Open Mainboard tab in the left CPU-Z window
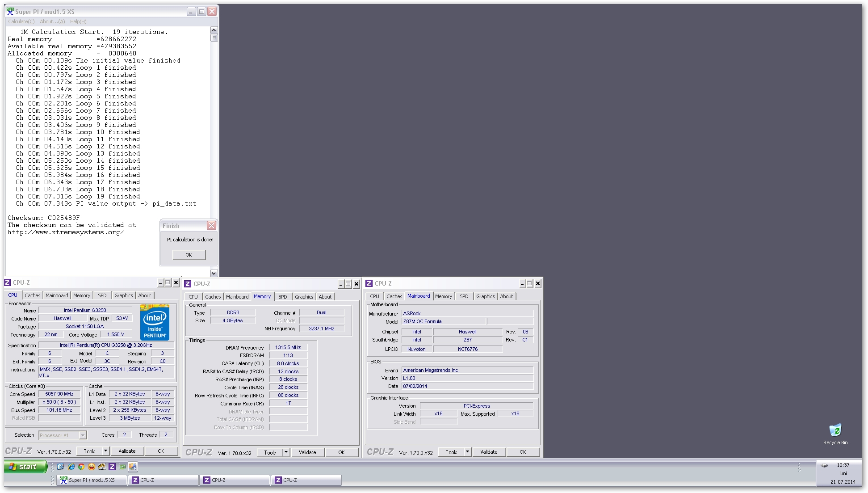The height and width of the screenshot is (493, 868). [x=57, y=295]
